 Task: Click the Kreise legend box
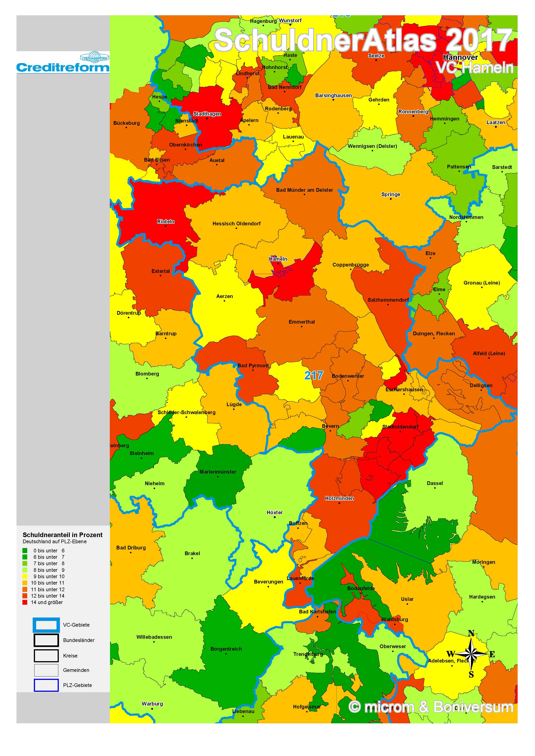[x=46, y=656]
